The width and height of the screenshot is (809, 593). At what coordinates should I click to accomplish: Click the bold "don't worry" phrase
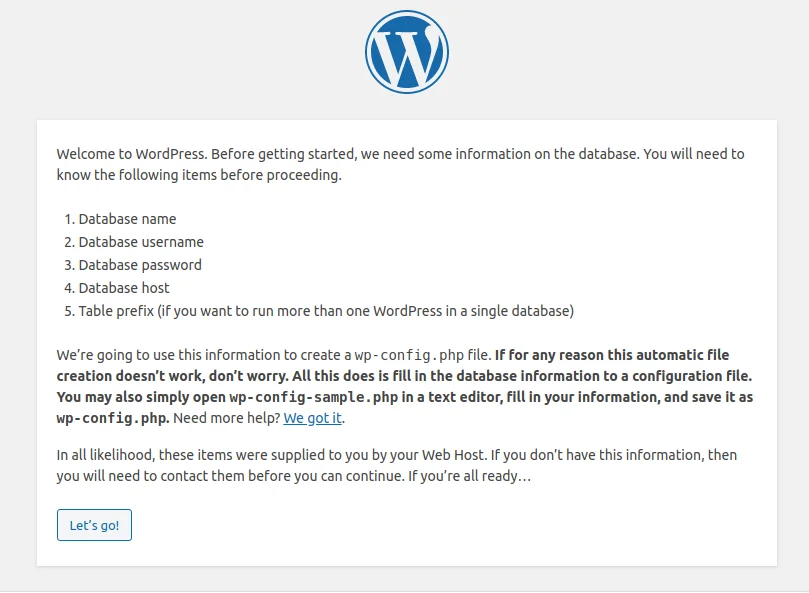click(248, 376)
